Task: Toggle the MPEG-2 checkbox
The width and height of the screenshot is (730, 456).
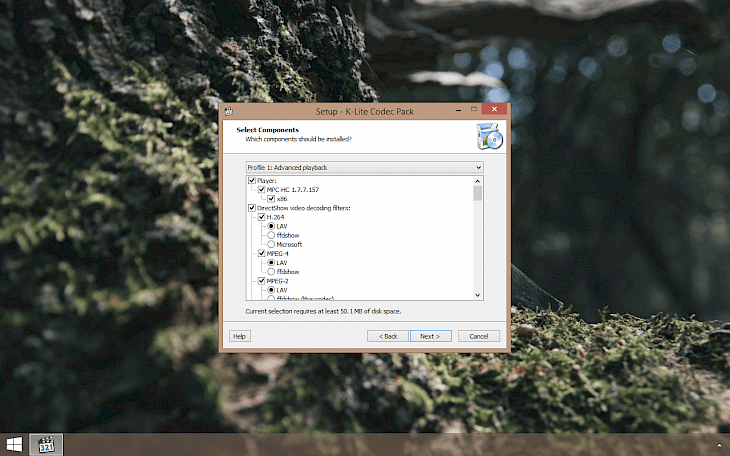Action: pyautogui.click(x=262, y=281)
